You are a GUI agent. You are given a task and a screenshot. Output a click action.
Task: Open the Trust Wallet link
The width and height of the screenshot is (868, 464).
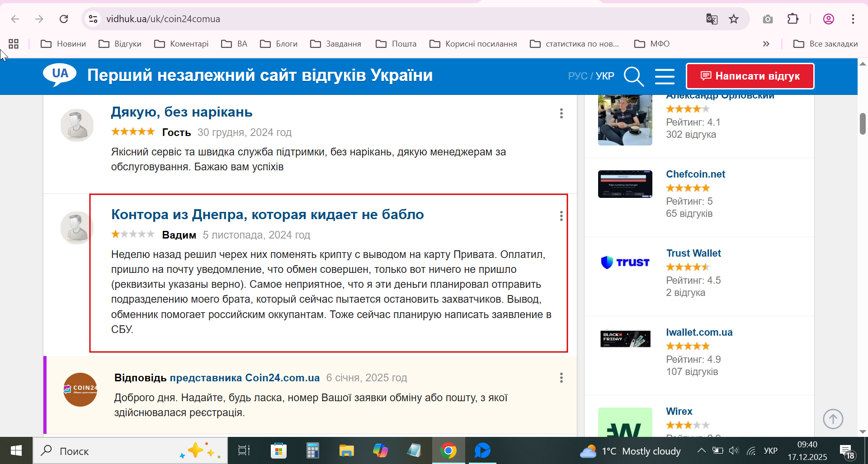693,253
